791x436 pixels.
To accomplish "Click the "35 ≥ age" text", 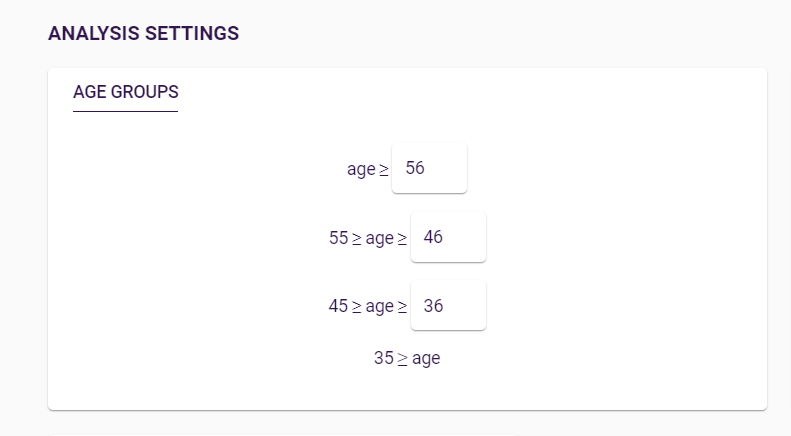I will coord(407,358).
